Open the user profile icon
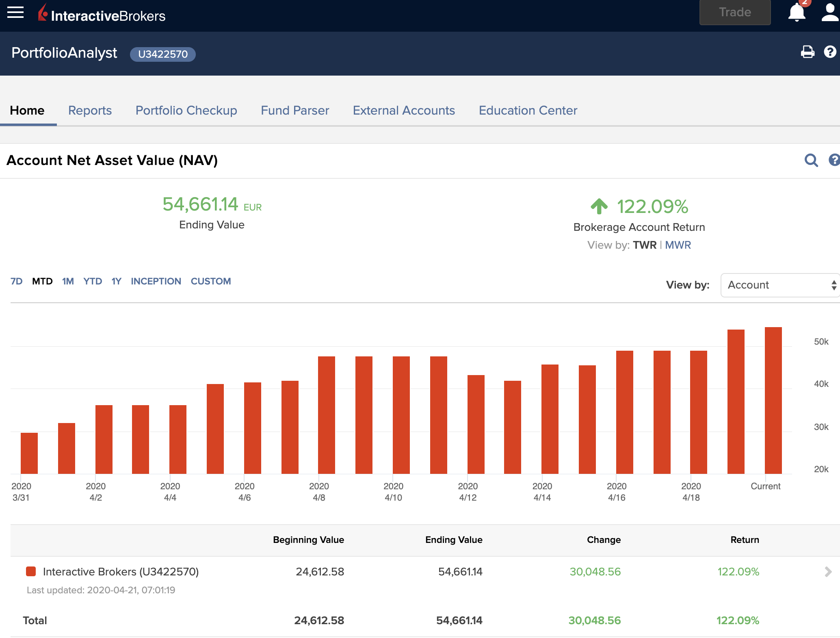This screenshot has height=638, width=840. click(829, 12)
